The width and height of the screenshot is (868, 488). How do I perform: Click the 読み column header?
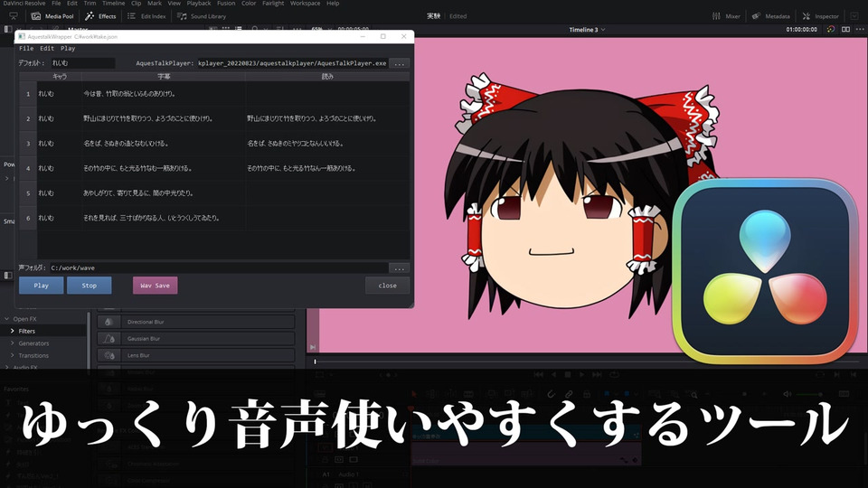point(327,77)
